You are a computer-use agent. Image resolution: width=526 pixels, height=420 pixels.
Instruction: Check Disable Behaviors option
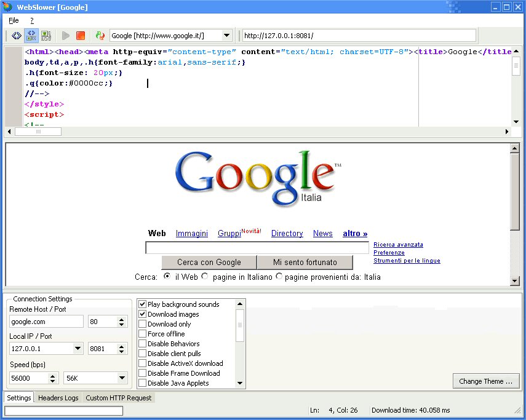point(142,344)
